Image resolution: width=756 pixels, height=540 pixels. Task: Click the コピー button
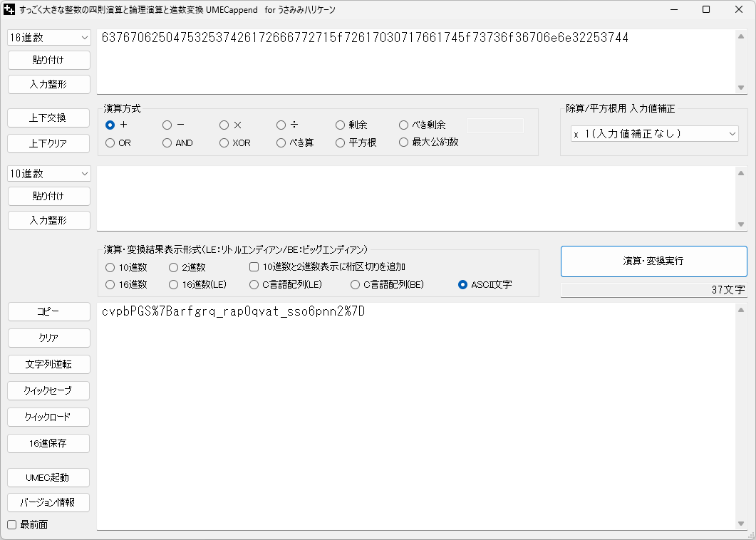tap(49, 312)
